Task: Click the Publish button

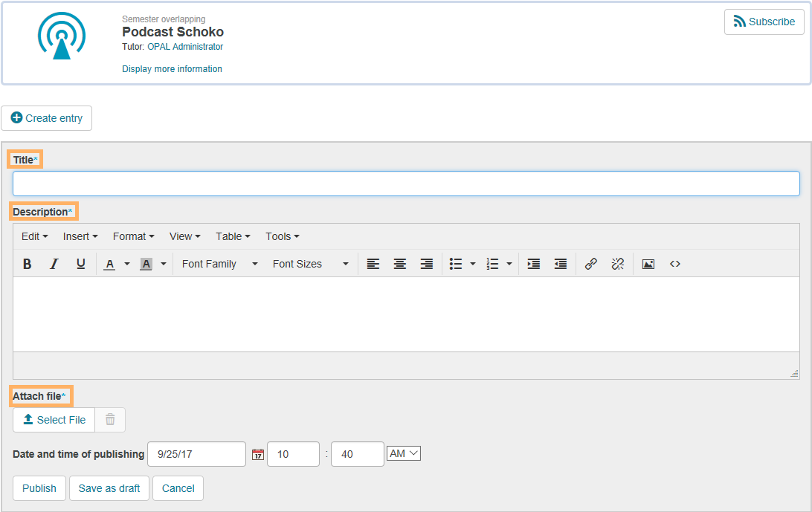Action: [x=39, y=488]
